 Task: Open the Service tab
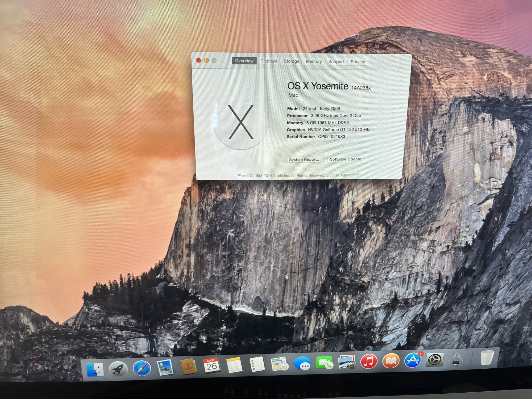pyautogui.click(x=358, y=62)
